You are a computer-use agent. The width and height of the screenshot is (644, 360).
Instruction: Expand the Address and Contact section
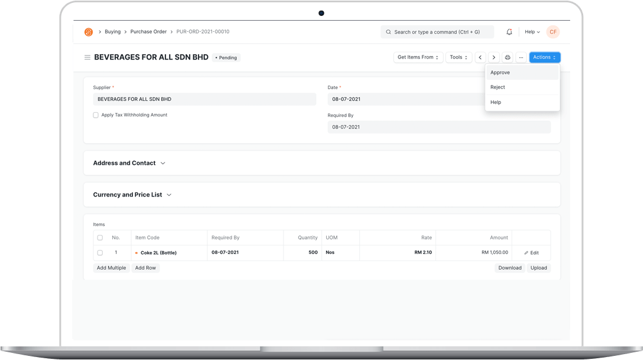(129, 163)
